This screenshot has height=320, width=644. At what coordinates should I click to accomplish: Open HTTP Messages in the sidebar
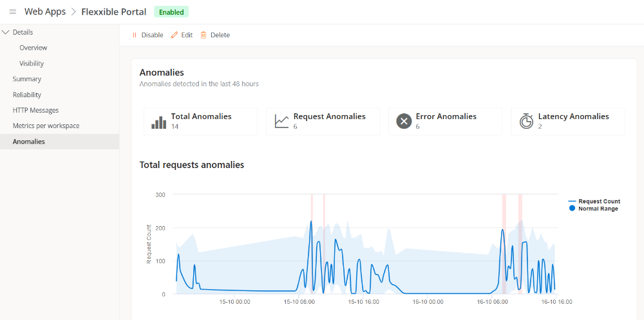(35, 110)
